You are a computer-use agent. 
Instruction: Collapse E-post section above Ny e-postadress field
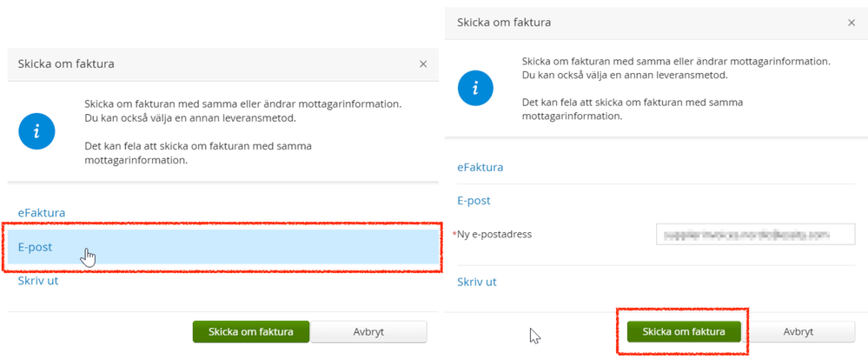coord(474,201)
